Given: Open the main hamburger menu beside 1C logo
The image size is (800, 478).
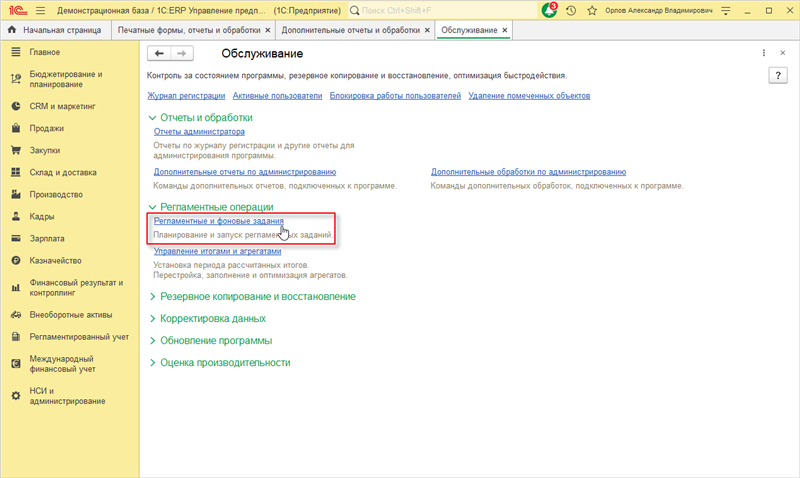Looking at the screenshot, I should (38, 10).
